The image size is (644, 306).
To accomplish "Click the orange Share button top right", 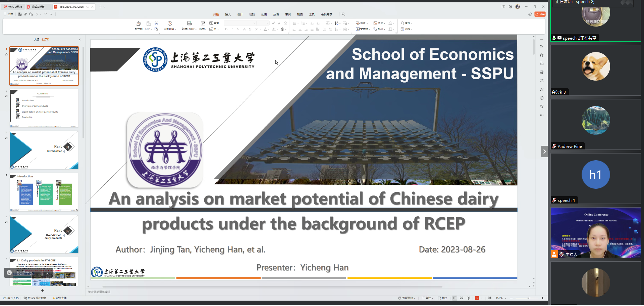I will [540, 14].
